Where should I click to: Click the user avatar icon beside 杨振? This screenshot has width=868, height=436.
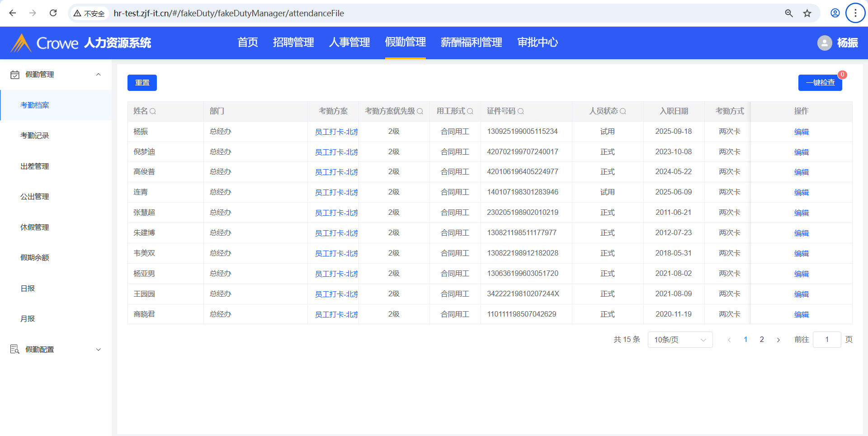coord(824,43)
